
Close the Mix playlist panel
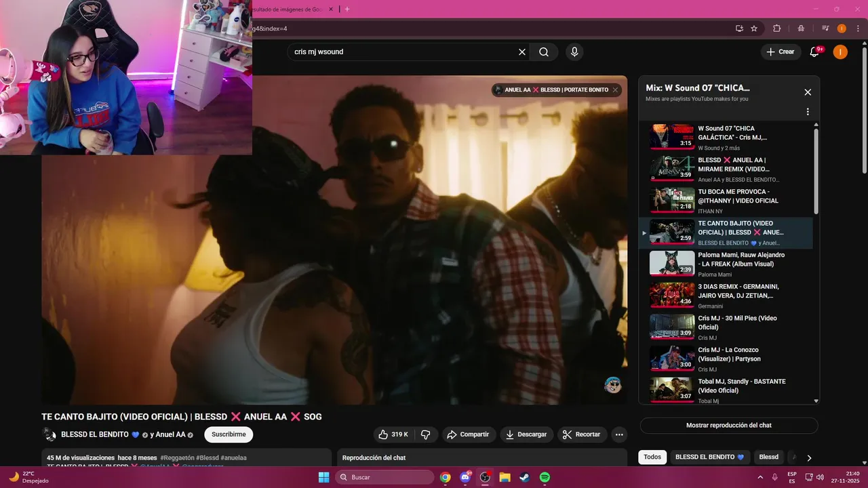pyautogui.click(x=808, y=92)
